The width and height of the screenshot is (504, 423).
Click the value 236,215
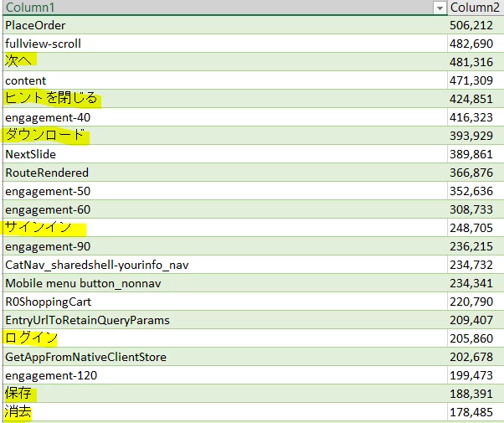471,246
